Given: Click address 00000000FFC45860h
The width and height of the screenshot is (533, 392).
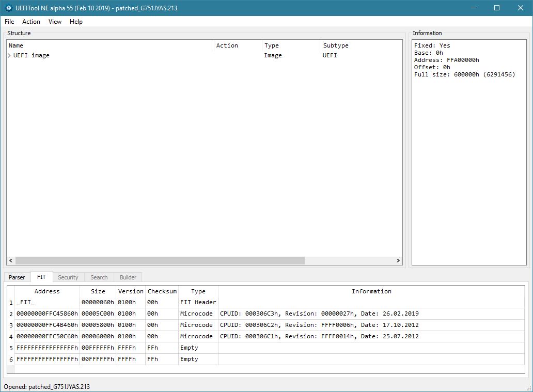Looking at the screenshot, I should coord(47,314).
